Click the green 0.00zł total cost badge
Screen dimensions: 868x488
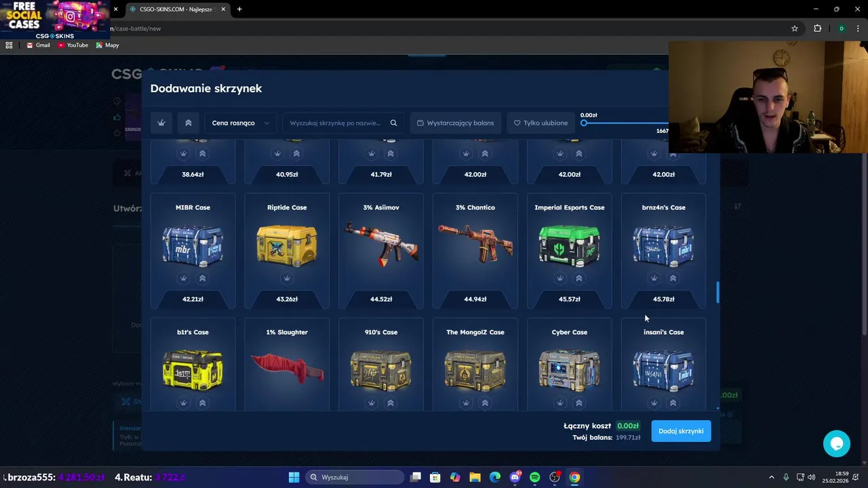point(628,426)
